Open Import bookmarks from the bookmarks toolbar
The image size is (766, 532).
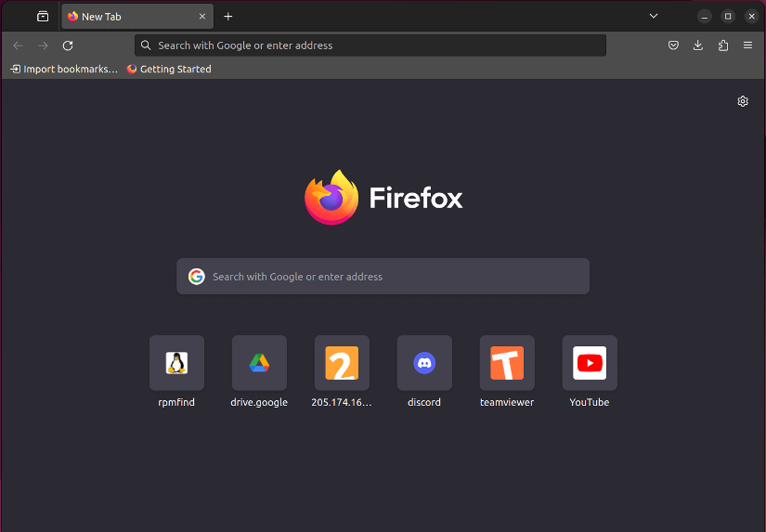pos(64,69)
